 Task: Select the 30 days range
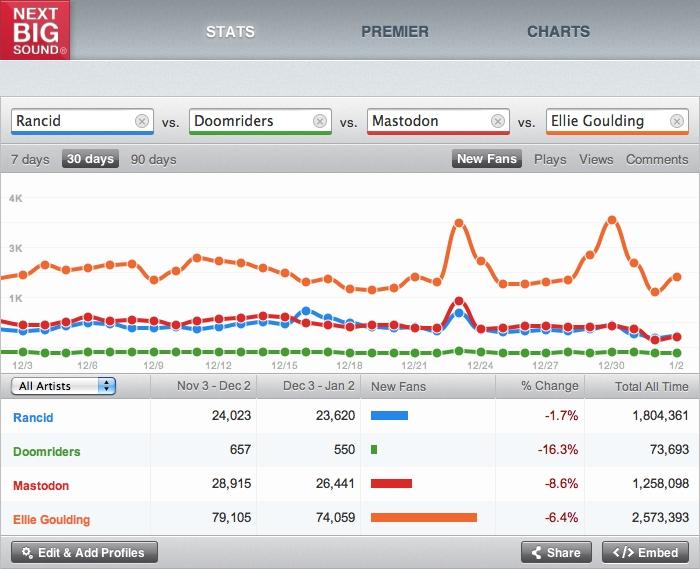pyautogui.click(x=90, y=159)
